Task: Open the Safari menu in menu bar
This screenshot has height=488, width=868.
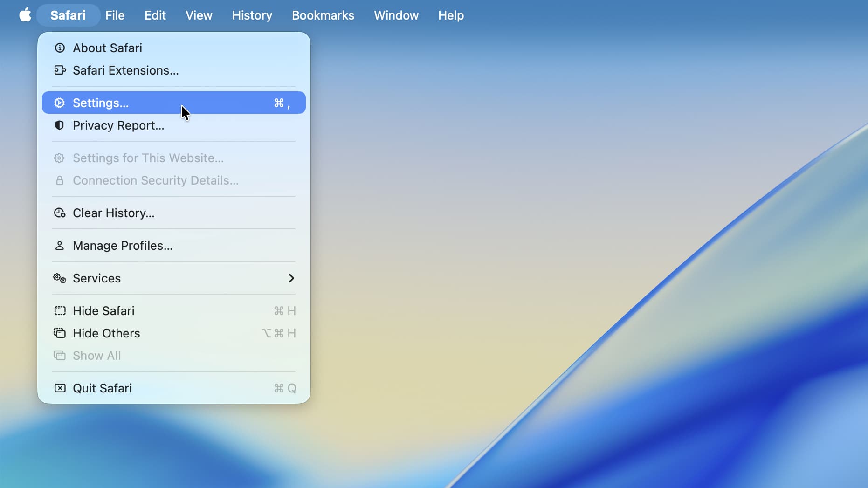Action: tap(68, 15)
